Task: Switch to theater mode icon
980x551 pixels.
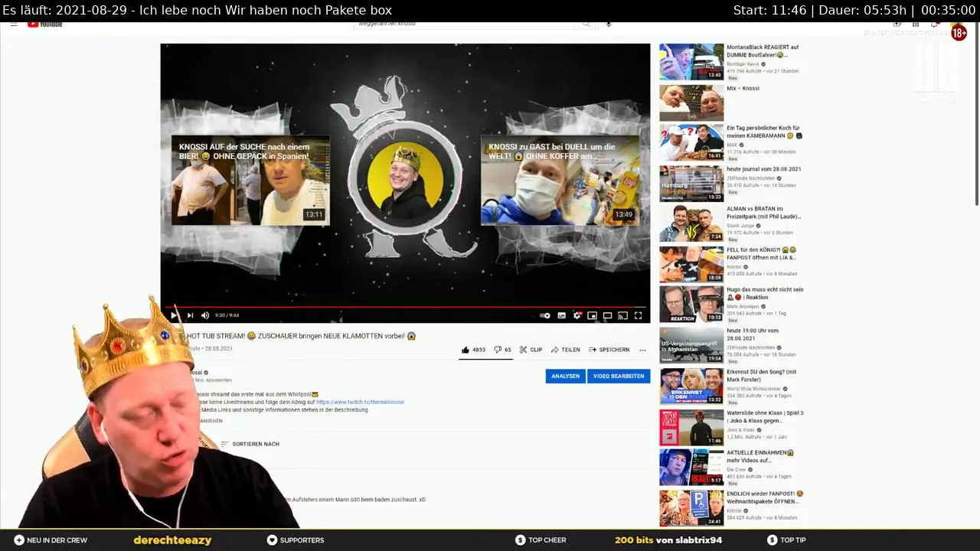Action: click(607, 315)
